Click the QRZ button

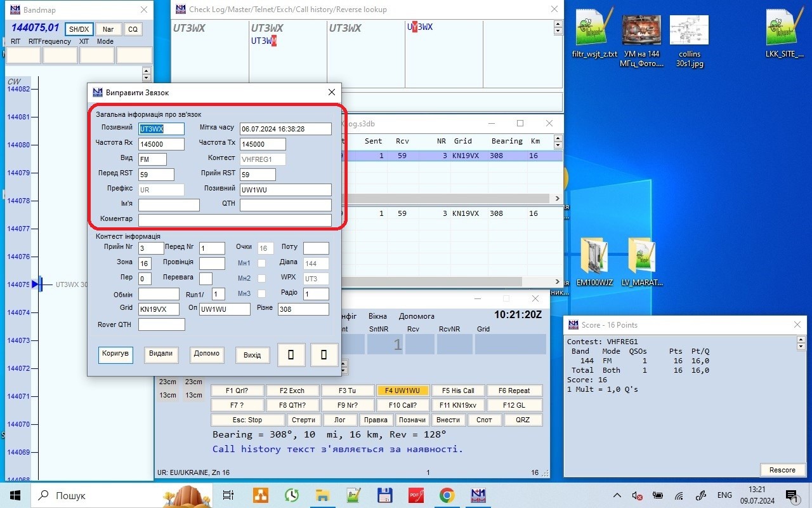522,420
